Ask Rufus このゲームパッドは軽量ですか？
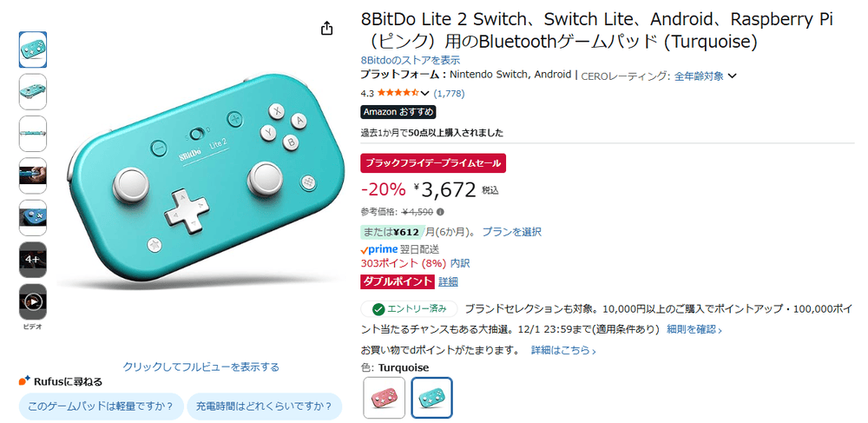Image resolution: width=868 pixels, height=423 pixels. tap(101, 406)
